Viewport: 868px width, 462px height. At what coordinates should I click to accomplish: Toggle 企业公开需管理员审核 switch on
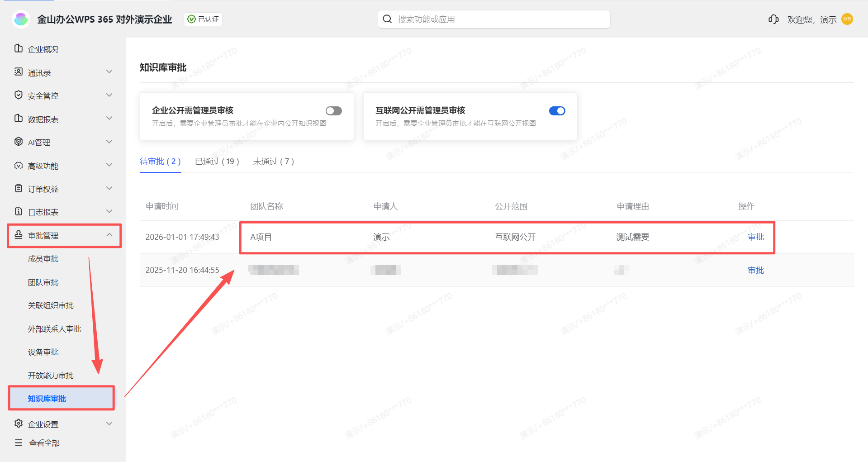click(x=333, y=111)
